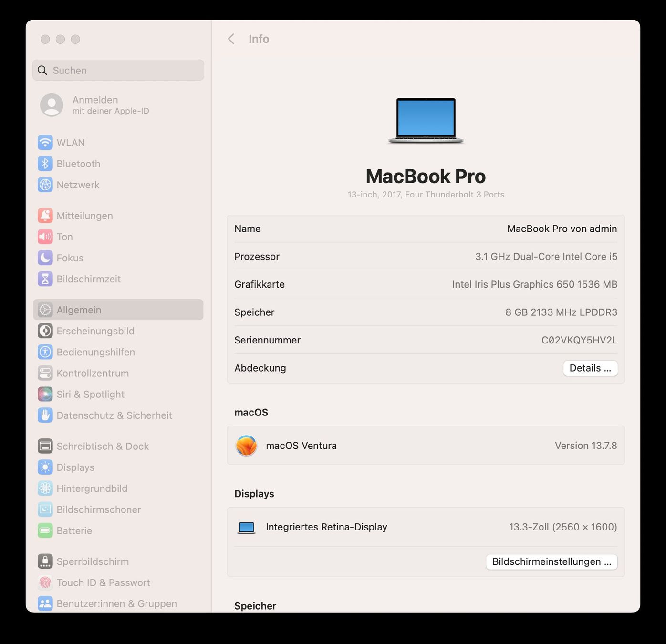Click the Benutzer:innen & Gruppen icon

point(45,603)
